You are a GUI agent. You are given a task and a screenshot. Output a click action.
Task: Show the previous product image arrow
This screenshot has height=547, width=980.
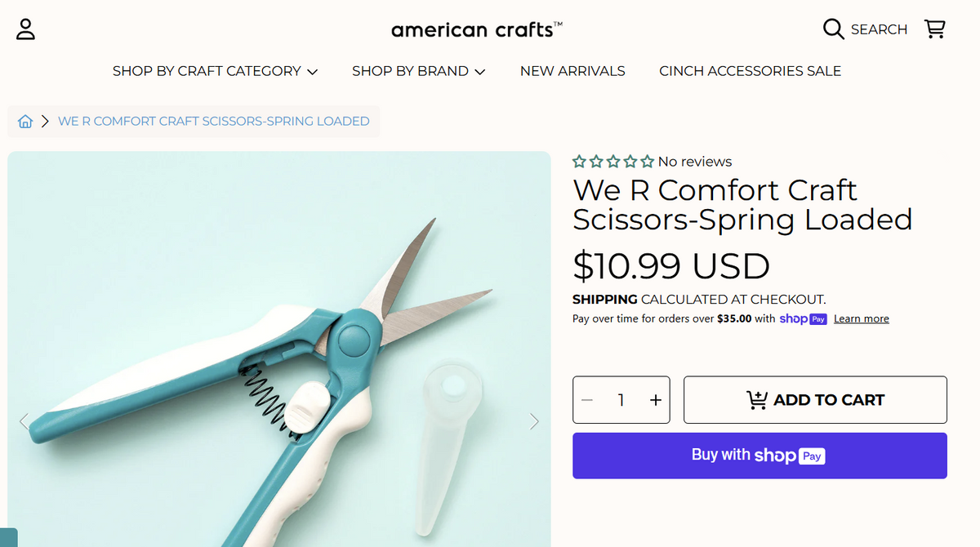(23, 421)
